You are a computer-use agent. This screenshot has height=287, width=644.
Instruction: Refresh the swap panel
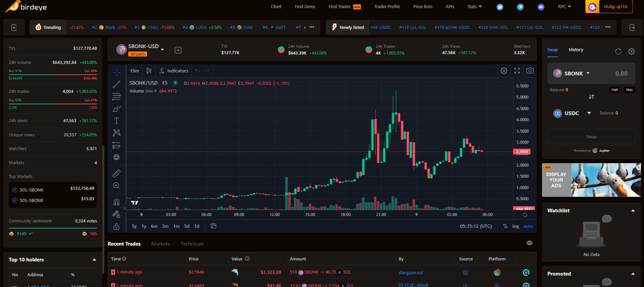point(618,51)
